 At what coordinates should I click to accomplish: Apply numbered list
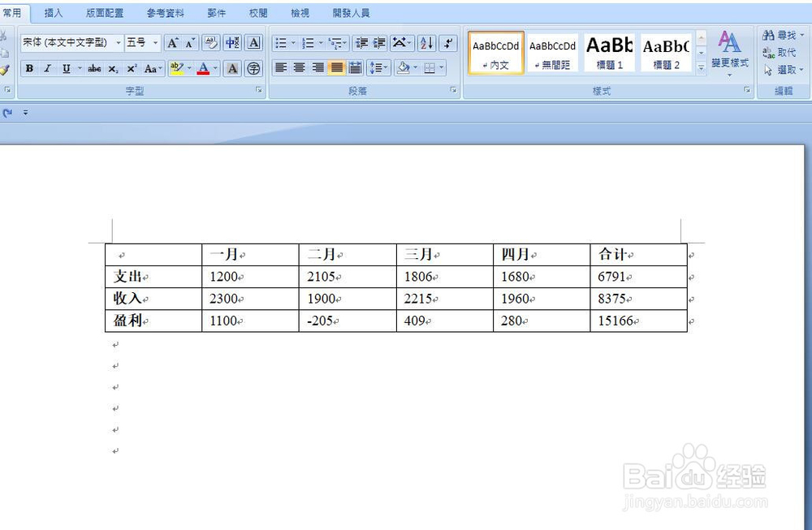coord(308,43)
